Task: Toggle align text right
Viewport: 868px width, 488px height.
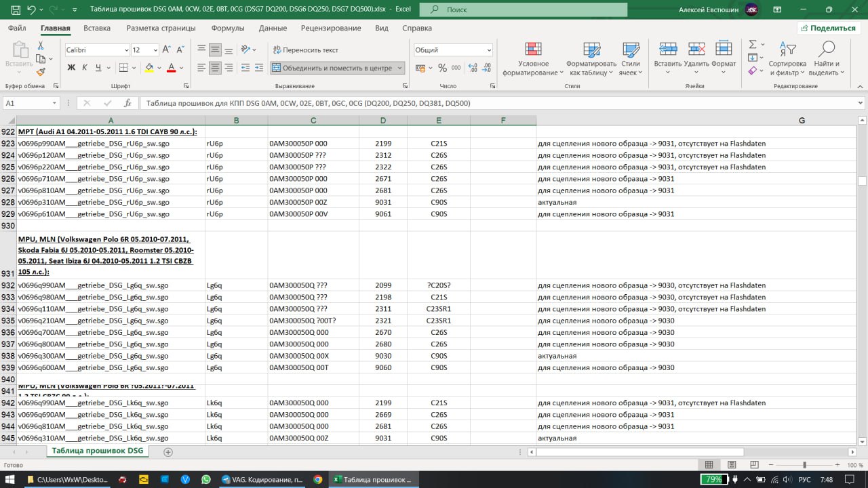Action: 229,68
